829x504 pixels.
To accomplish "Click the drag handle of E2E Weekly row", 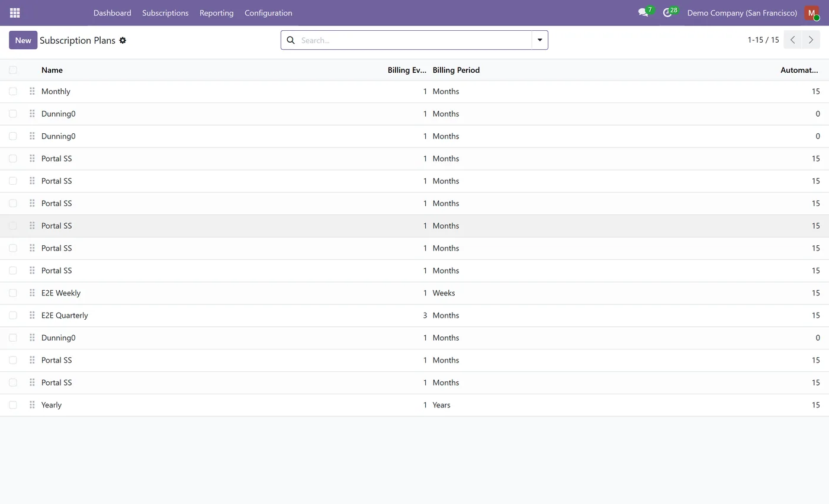I will point(32,293).
